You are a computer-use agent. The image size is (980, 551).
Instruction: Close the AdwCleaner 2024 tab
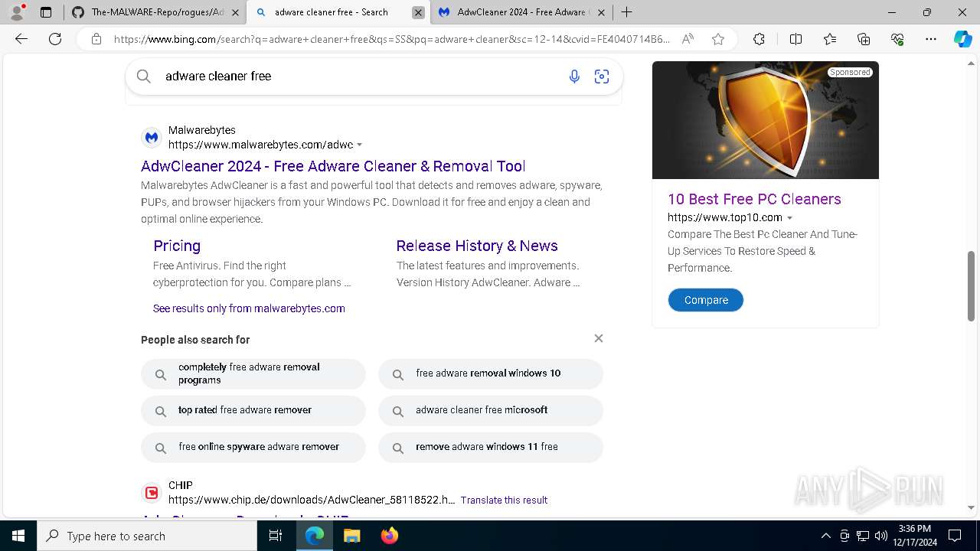(601, 12)
